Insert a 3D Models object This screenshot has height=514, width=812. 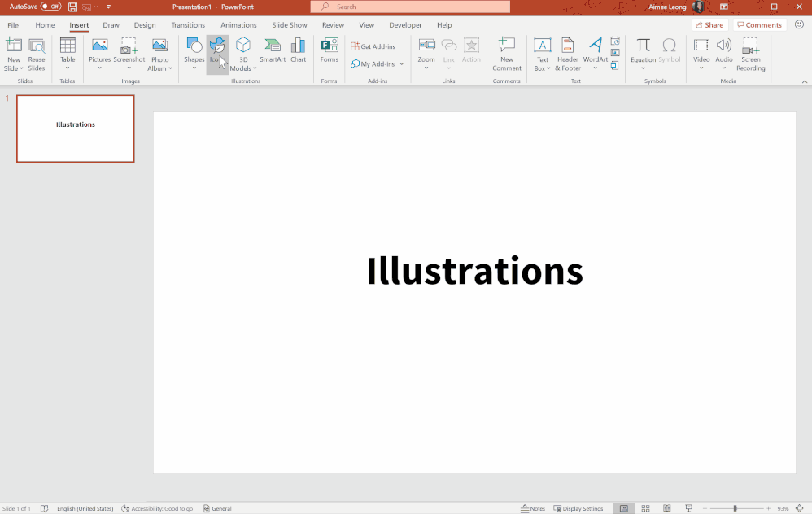coord(243,51)
